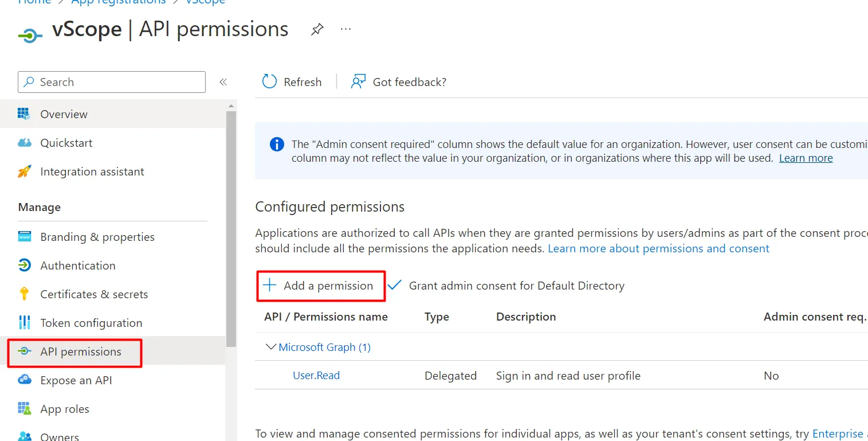868x441 pixels.
Task: Click the scrollbar up arrow in sidebar
Action: (231, 106)
